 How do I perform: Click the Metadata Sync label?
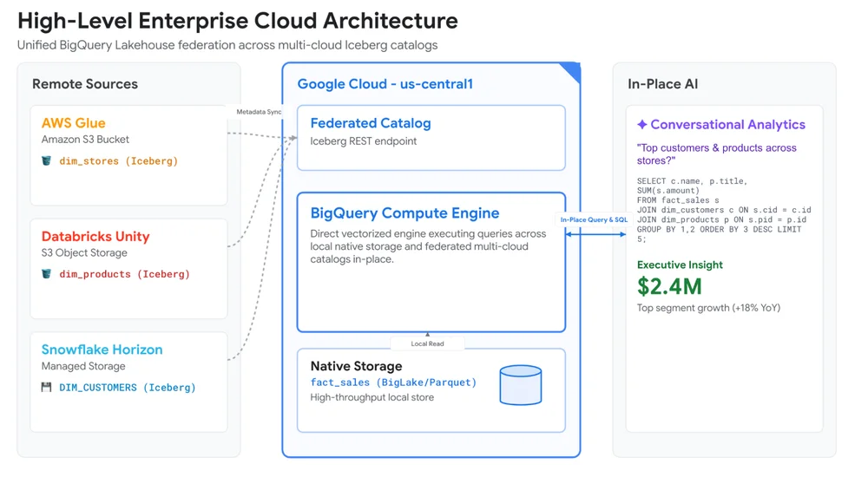coord(259,112)
